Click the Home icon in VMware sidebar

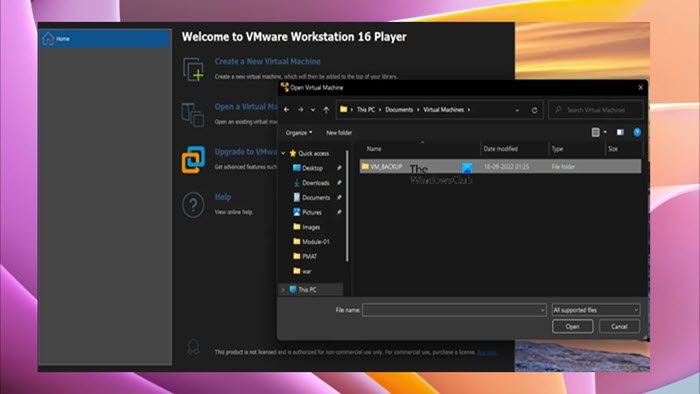[x=48, y=39]
